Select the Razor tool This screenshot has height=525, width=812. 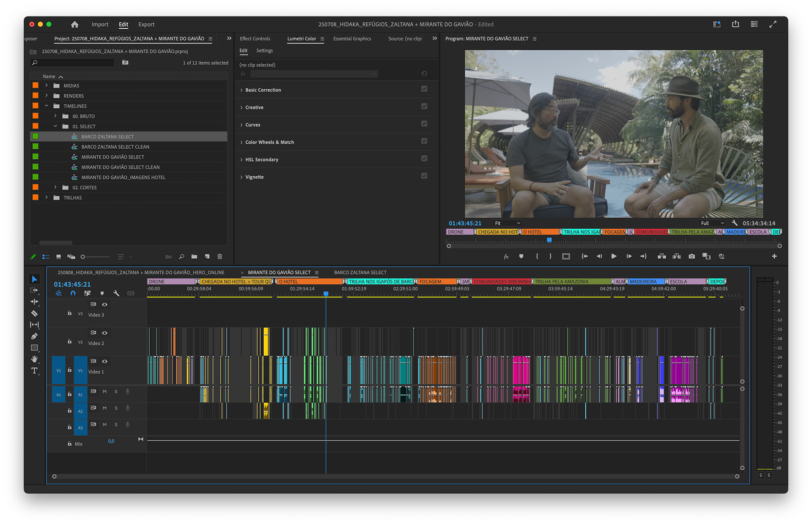point(35,313)
